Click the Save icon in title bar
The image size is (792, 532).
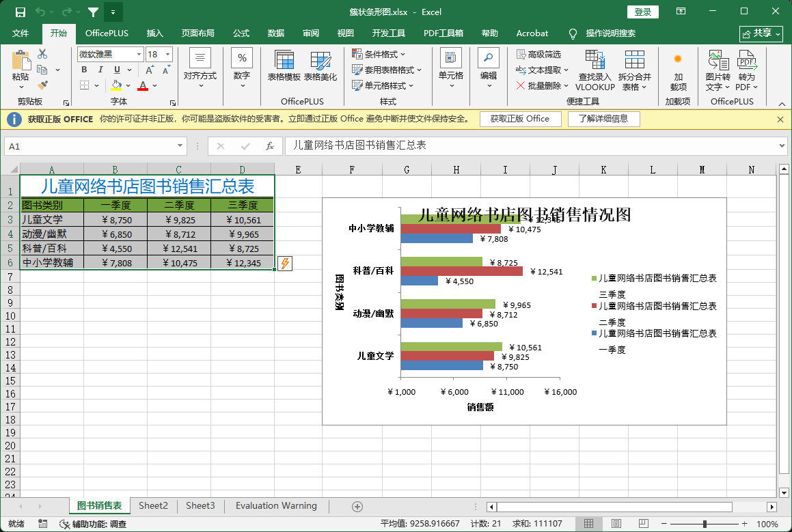[21, 12]
